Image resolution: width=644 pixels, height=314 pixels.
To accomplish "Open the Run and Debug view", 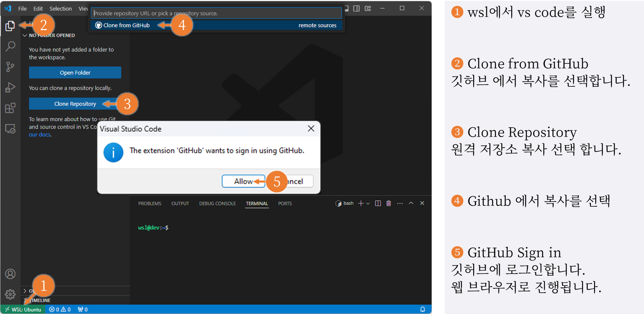I will point(10,87).
